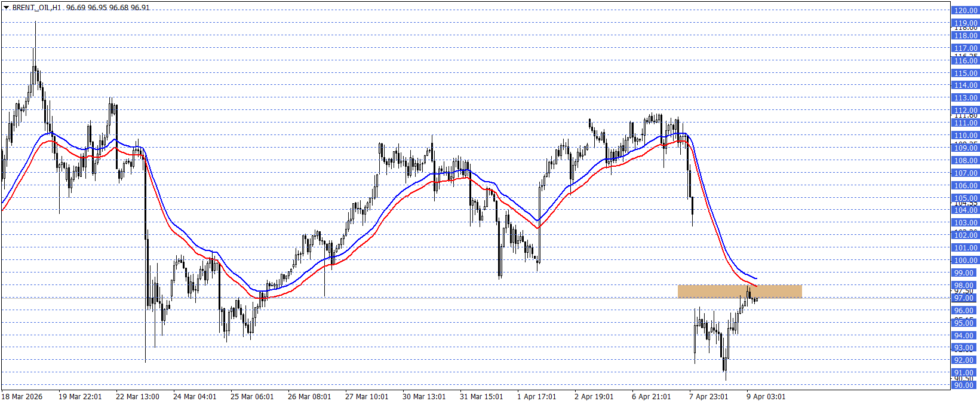This screenshot has width=980, height=404.
Task: Click the 101.00 price level label
Action: point(965,248)
